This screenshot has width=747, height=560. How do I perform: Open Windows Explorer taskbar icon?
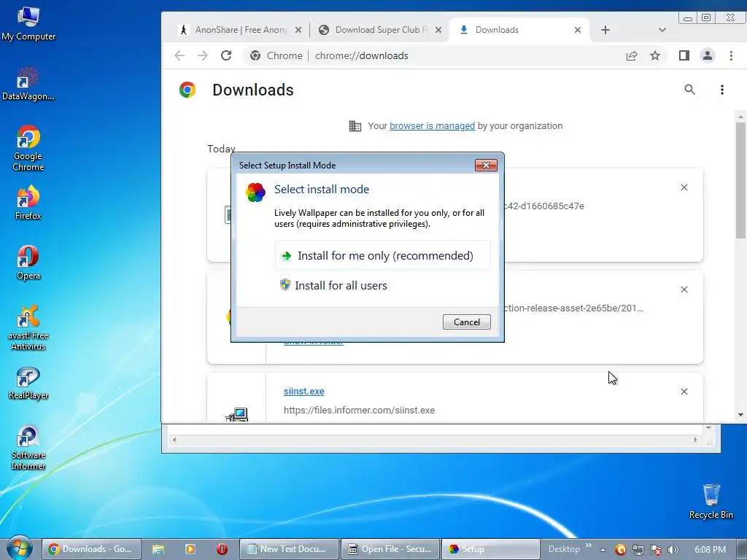click(x=158, y=549)
